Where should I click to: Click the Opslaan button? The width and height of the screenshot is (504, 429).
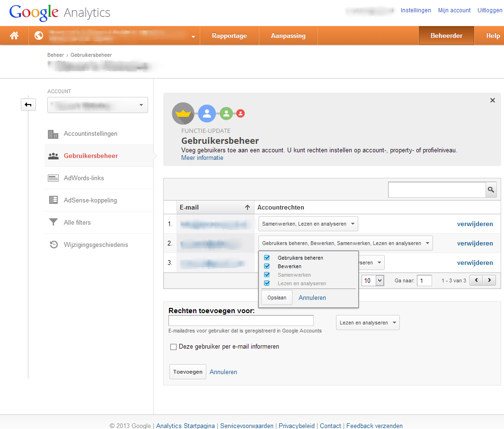point(276,298)
